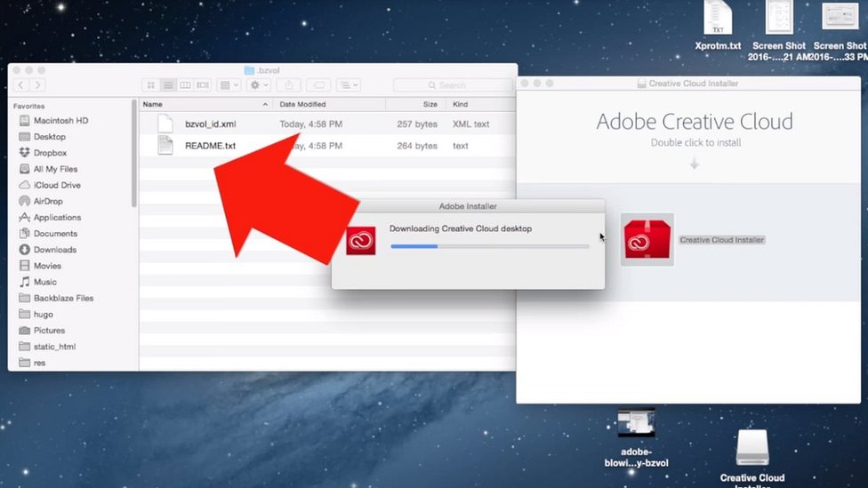Viewport: 868px width, 488px height.
Task: Switch Finder to icon view
Action: click(x=150, y=85)
